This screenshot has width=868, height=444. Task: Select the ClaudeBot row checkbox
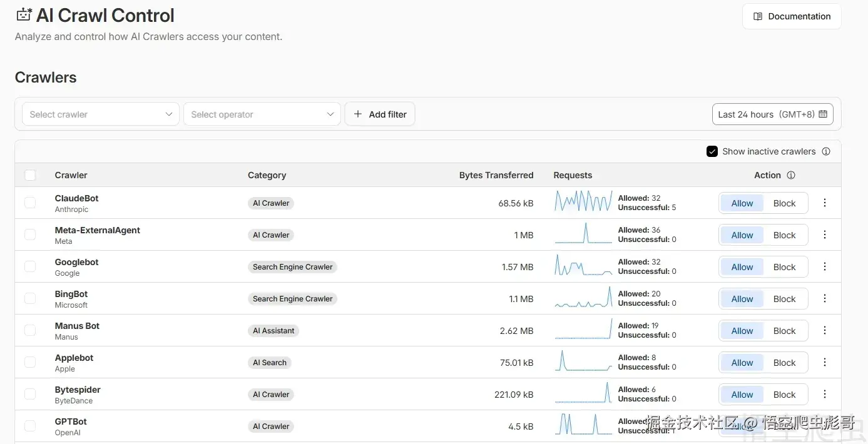pos(30,203)
